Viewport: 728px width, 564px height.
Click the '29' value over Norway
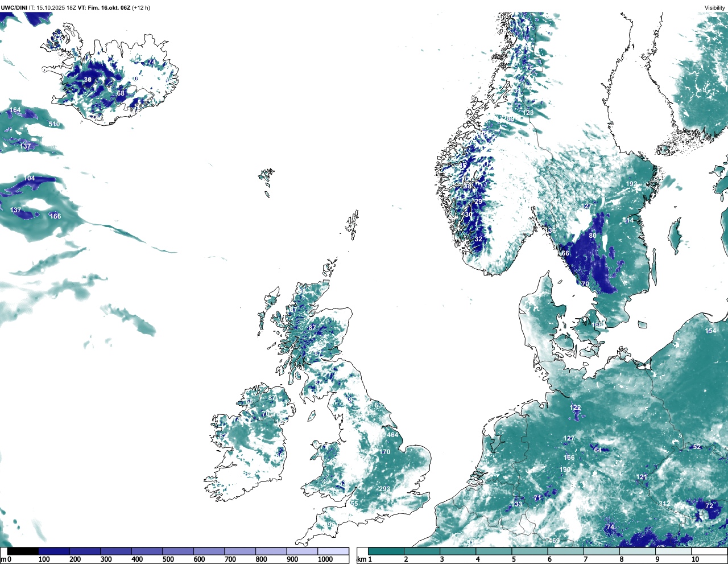[478, 201]
